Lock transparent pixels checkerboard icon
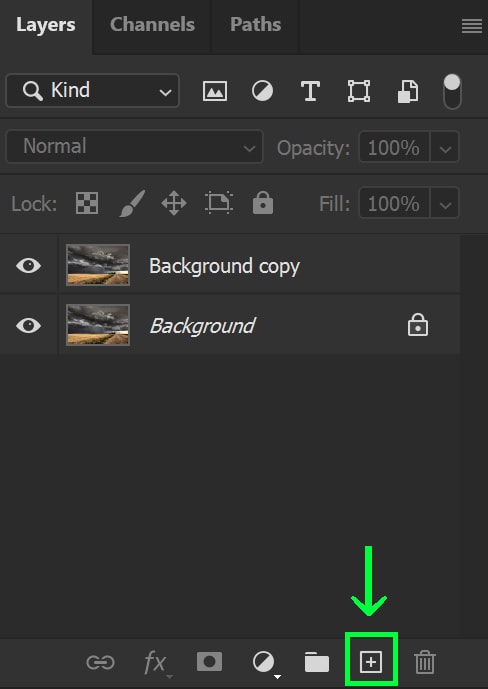The image size is (488, 689). pyautogui.click(x=87, y=203)
